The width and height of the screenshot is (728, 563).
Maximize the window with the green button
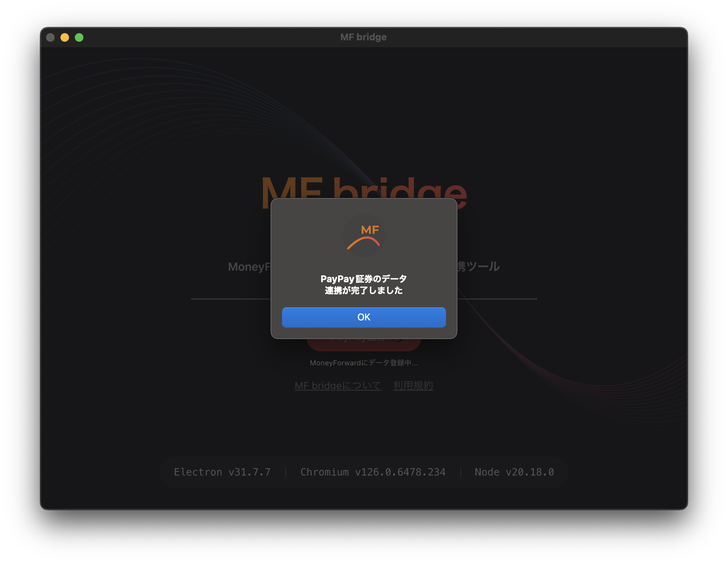click(x=79, y=37)
